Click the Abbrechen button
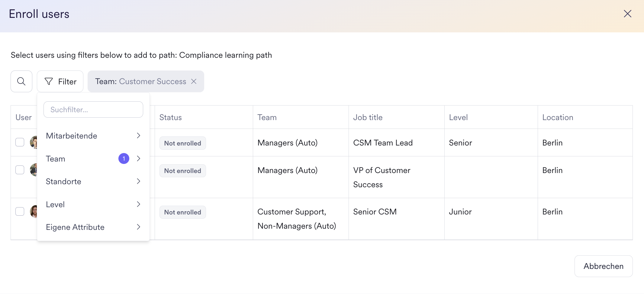644x294 pixels. (x=603, y=266)
